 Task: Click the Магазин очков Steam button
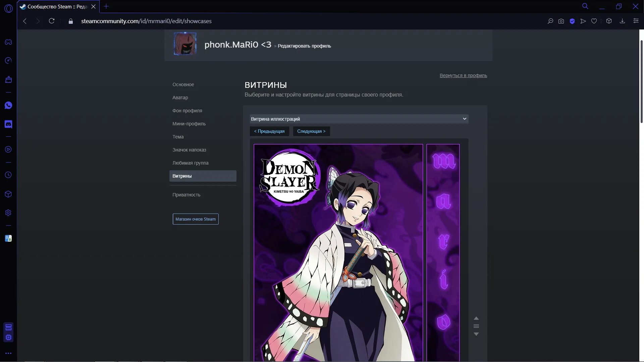click(x=196, y=219)
